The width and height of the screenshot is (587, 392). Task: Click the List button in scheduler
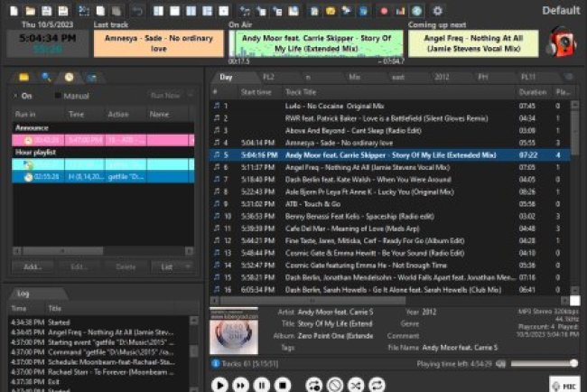point(167,267)
